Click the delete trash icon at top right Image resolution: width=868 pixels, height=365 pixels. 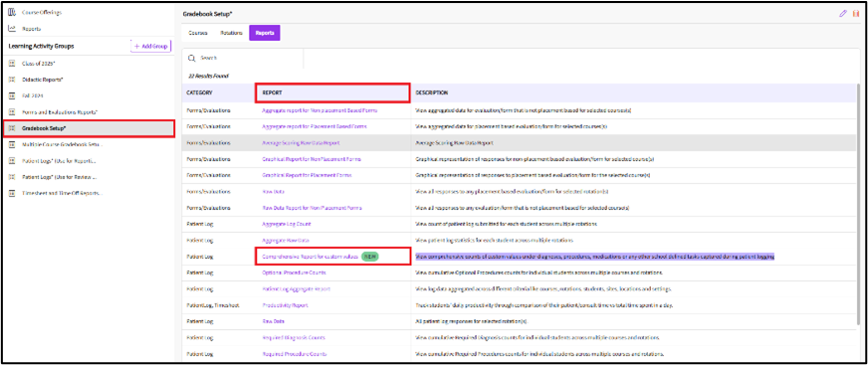point(856,14)
